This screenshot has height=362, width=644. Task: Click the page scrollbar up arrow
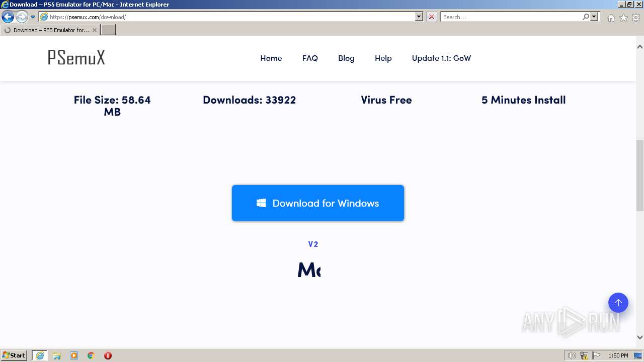click(x=640, y=46)
